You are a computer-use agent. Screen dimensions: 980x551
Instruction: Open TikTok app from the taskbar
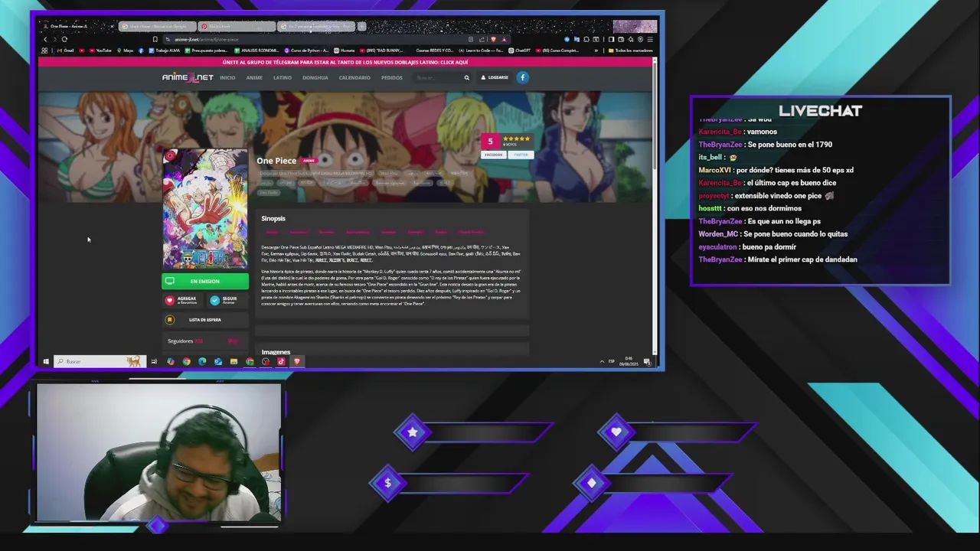281,361
